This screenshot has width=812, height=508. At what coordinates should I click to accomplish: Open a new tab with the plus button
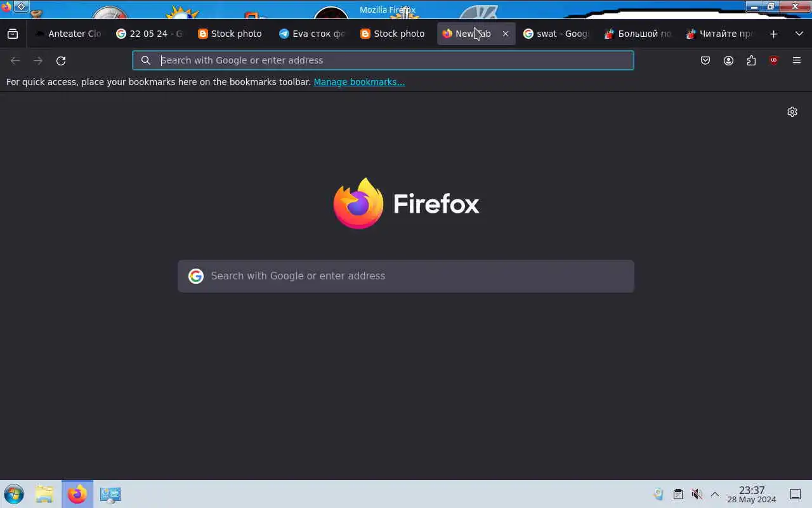click(773, 34)
